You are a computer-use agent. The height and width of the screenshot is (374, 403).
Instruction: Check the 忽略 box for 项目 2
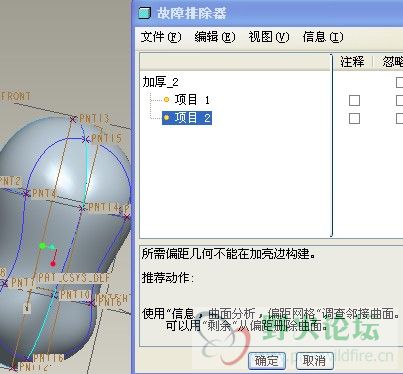[x=399, y=118]
